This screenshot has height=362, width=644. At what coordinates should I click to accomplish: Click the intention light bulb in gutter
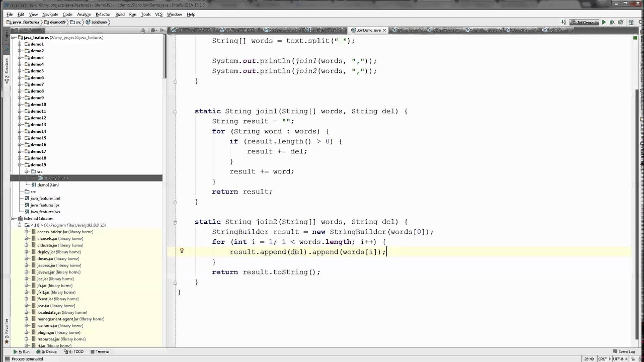pyautogui.click(x=182, y=250)
